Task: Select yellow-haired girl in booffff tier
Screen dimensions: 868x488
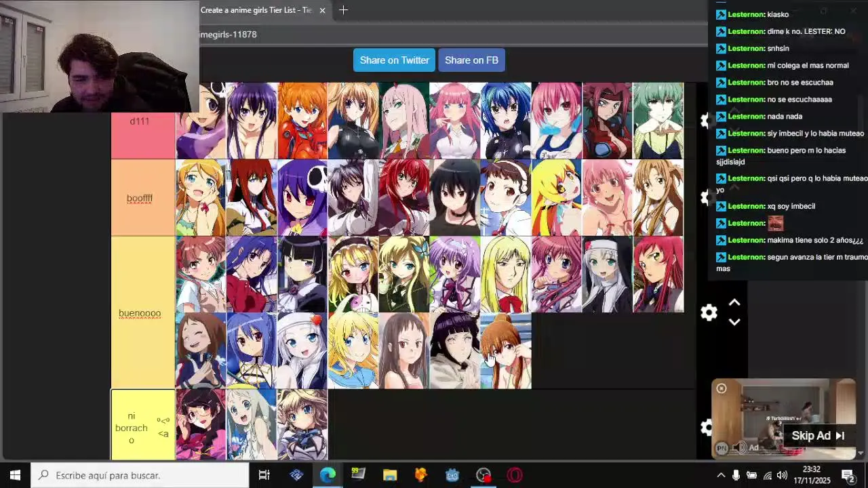Action: pos(557,197)
